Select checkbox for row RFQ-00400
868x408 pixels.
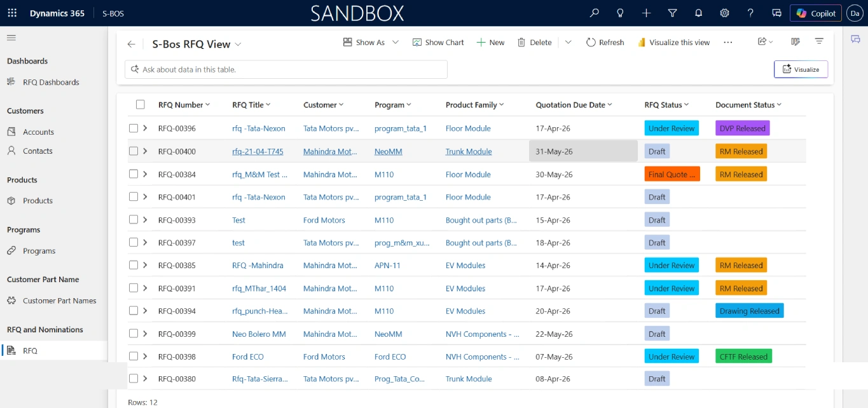pos(134,151)
